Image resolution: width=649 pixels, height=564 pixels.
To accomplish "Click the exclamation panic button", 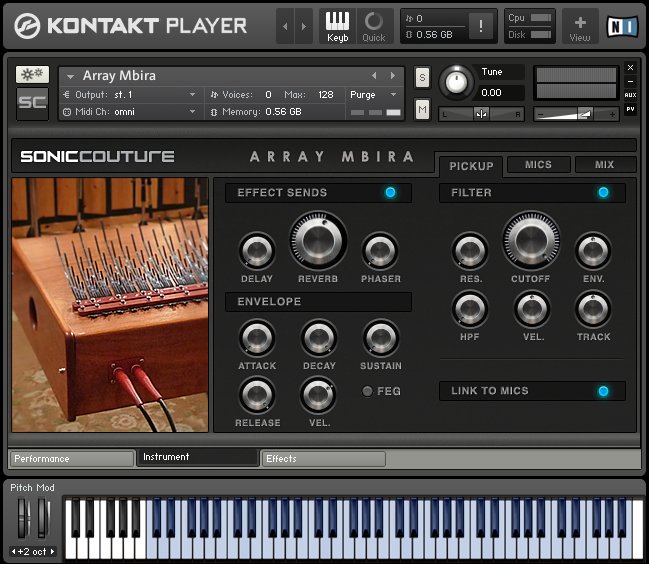I will pos(481,26).
